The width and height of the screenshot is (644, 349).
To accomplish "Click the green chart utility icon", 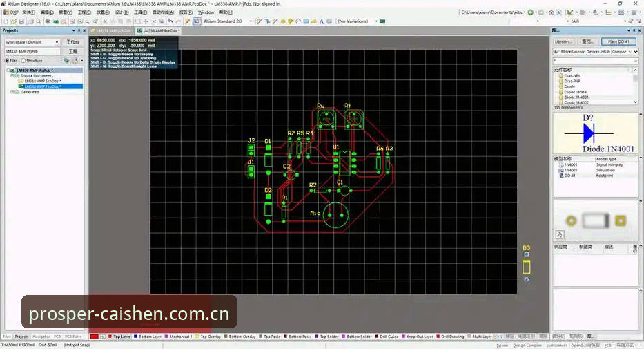I will point(570,12).
